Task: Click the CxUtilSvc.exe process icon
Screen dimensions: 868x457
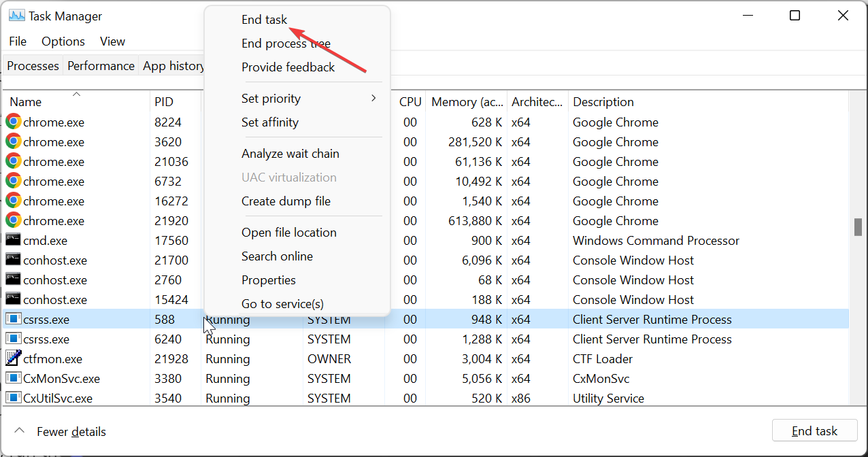Action: pyautogui.click(x=13, y=398)
